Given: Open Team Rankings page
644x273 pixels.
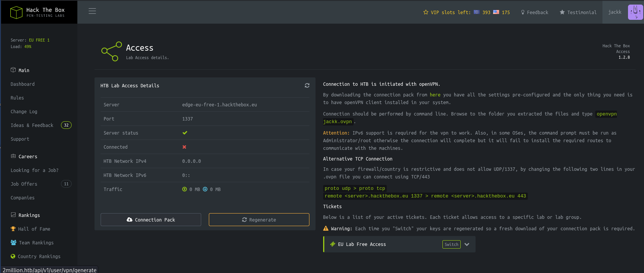Looking at the screenshot, I should coord(36,242).
